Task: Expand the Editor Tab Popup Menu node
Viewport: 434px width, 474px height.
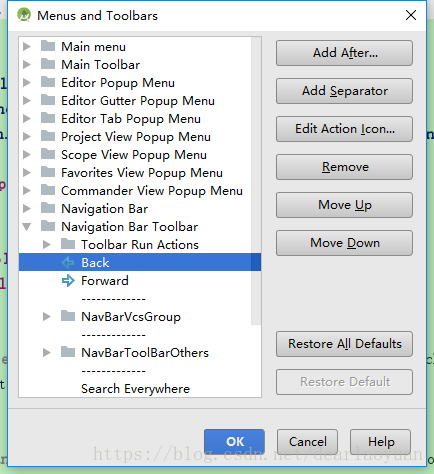Action: pyautogui.click(x=27, y=118)
